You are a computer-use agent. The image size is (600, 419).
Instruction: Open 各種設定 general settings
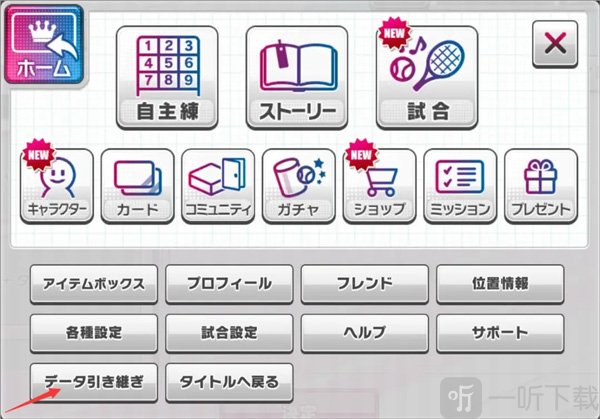[94, 333]
